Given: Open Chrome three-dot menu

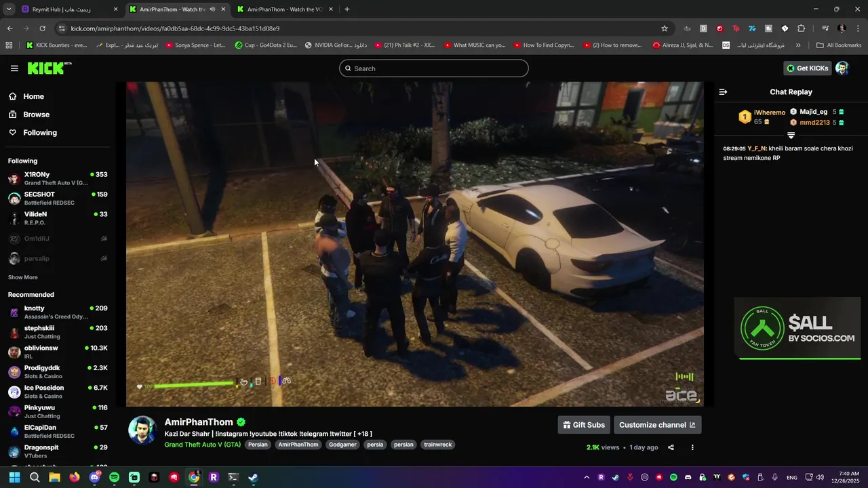Looking at the screenshot, I should (858, 28).
